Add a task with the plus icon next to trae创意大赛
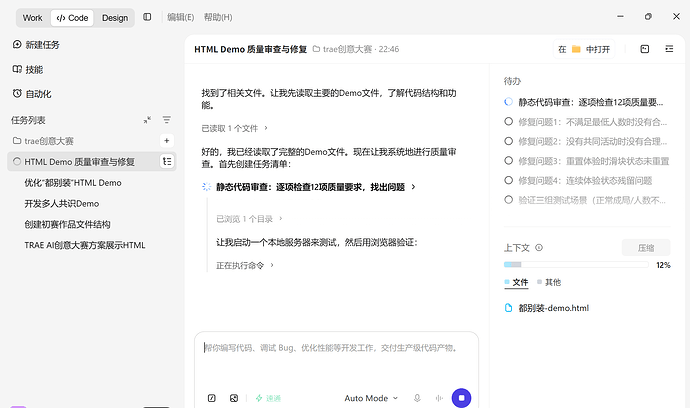The image size is (690, 408). pyautogui.click(x=167, y=141)
